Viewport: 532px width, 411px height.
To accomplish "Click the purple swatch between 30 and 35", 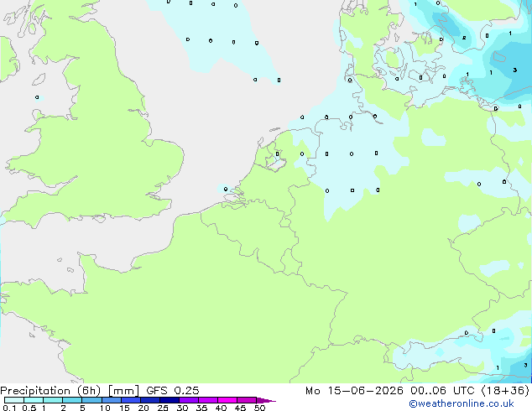I will pos(189,400).
